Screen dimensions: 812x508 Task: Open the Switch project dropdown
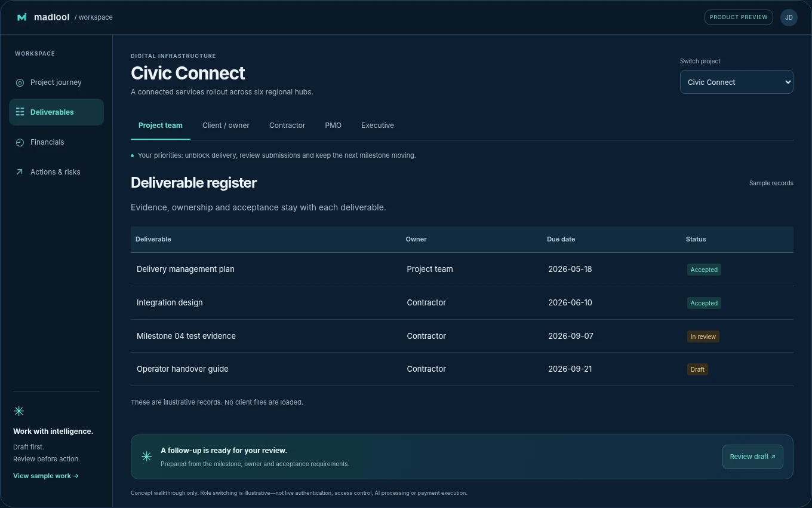[x=736, y=82]
